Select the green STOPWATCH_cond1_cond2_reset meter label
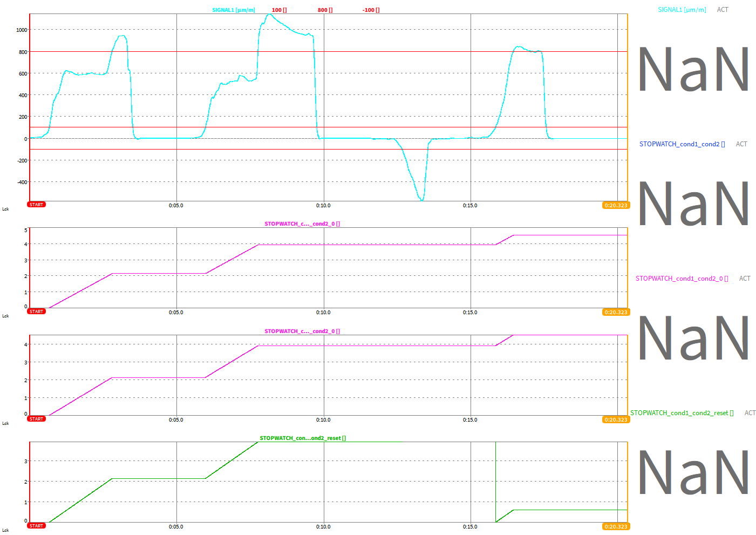756x535 pixels. (682, 413)
